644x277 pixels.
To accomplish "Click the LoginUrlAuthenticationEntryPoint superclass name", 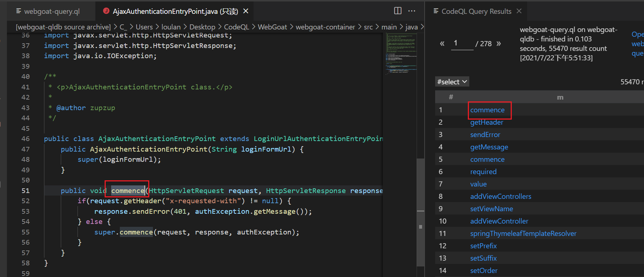I will pyautogui.click(x=318, y=138).
